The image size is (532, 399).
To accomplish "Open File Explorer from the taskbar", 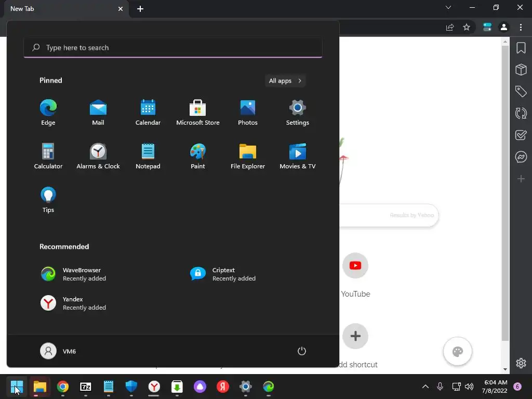I will point(39,387).
